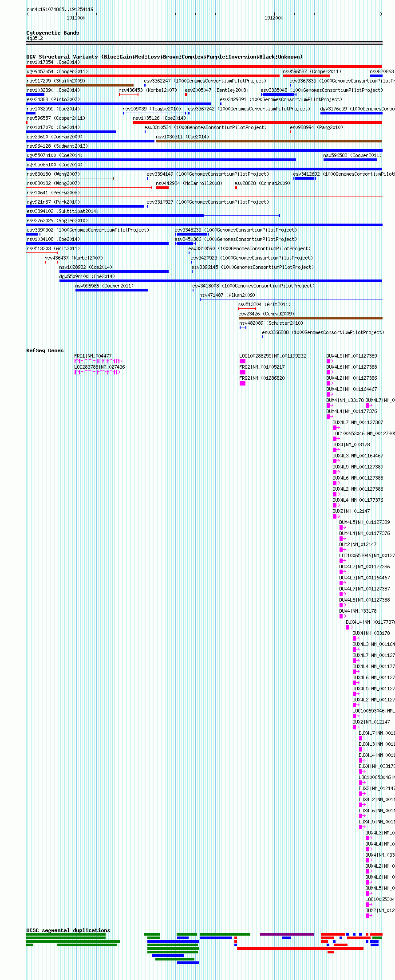Click the 4q35.2 cytogenetic band label
The height and width of the screenshot is (980, 395).
pos(35,38)
